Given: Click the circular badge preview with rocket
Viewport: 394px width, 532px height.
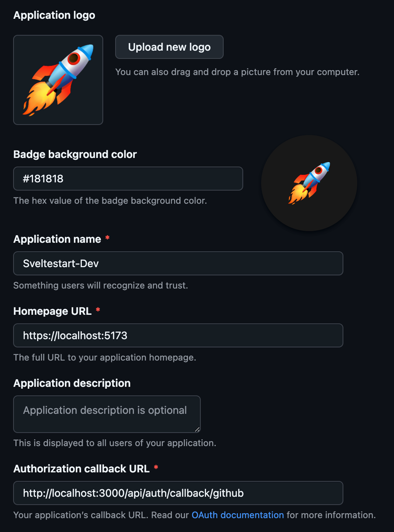Looking at the screenshot, I should point(309,183).
